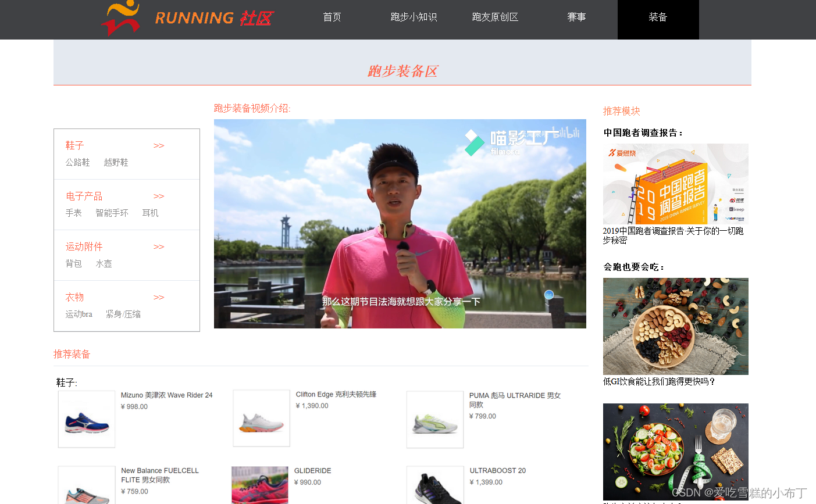This screenshot has height=504, width=816.
Task: Select 水壶 subcategory
Action: coord(104,263)
